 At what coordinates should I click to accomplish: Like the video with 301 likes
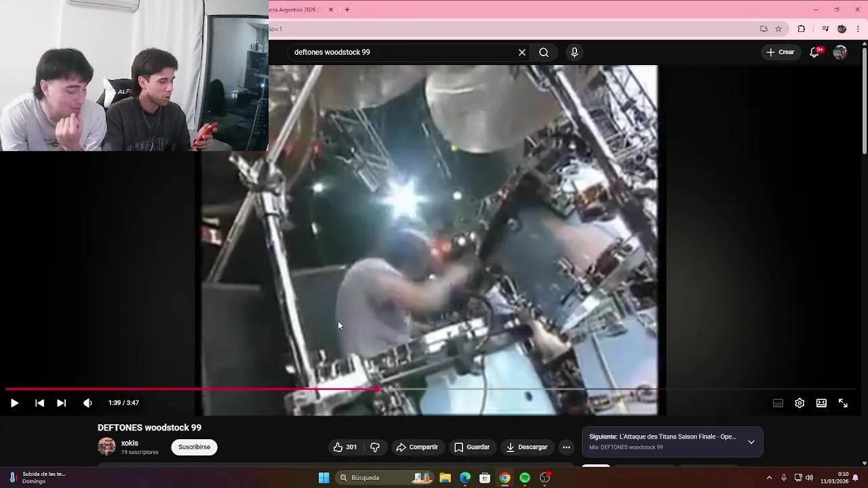344,447
